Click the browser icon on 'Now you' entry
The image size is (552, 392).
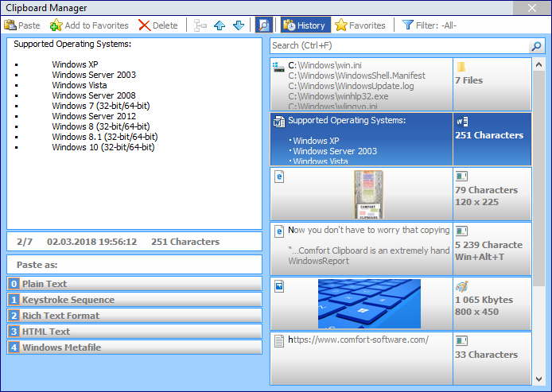[x=279, y=231]
